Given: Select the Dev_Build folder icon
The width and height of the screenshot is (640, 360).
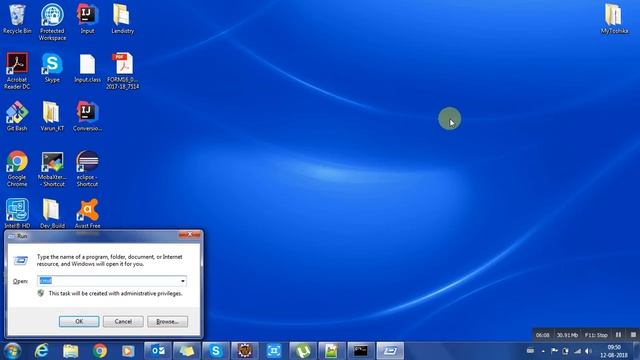Looking at the screenshot, I should tap(52, 213).
